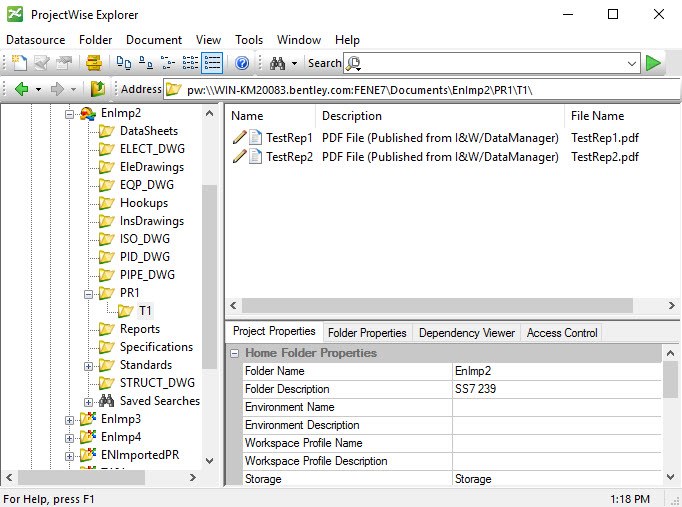Viewport: 682px width, 507px height.
Task: Select the T1 subfolder
Action: (145, 310)
